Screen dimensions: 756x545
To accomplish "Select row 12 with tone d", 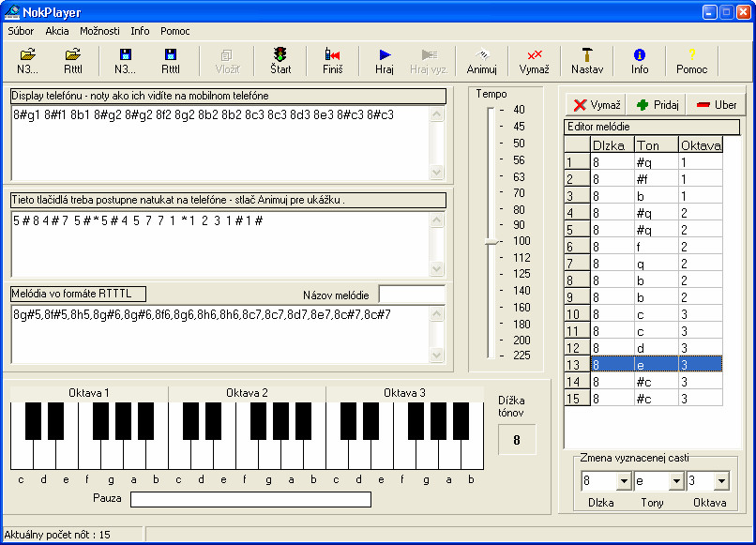I will coord(643,348).
